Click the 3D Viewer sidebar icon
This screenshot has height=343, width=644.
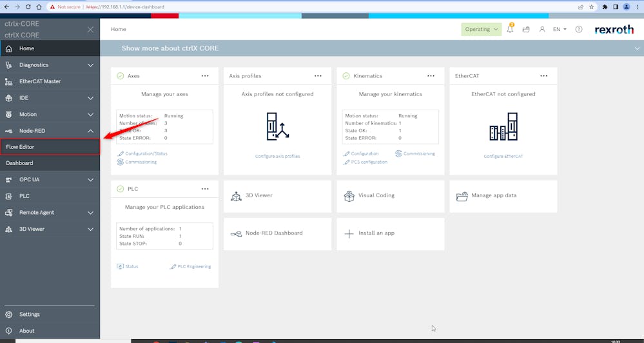(8, 230)
